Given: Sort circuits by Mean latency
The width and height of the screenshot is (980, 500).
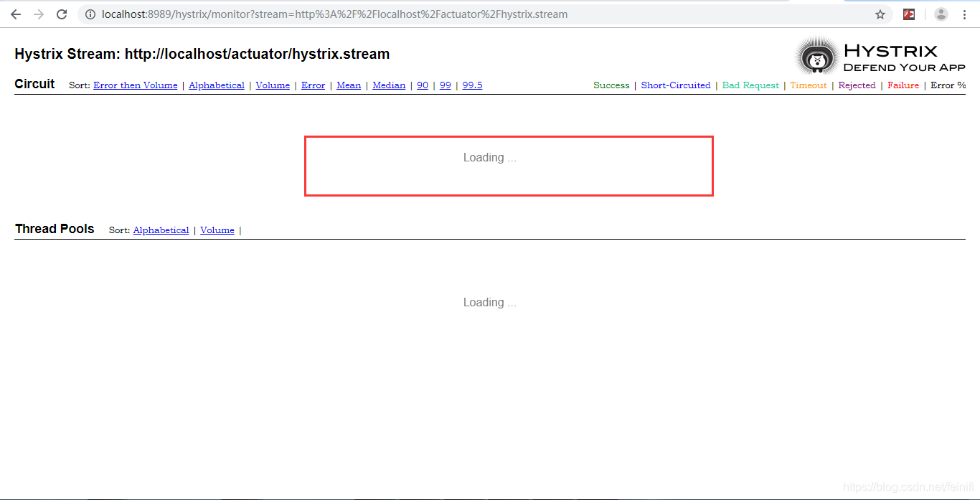Looking at the screenshot, I should tap(349, 85).
